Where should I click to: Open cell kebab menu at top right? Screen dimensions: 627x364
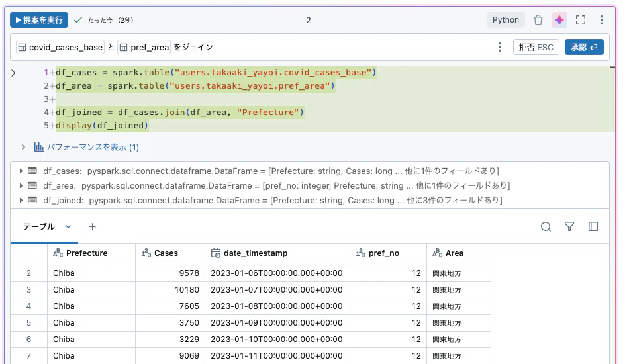pyautogui.click(x=601, y=20)
